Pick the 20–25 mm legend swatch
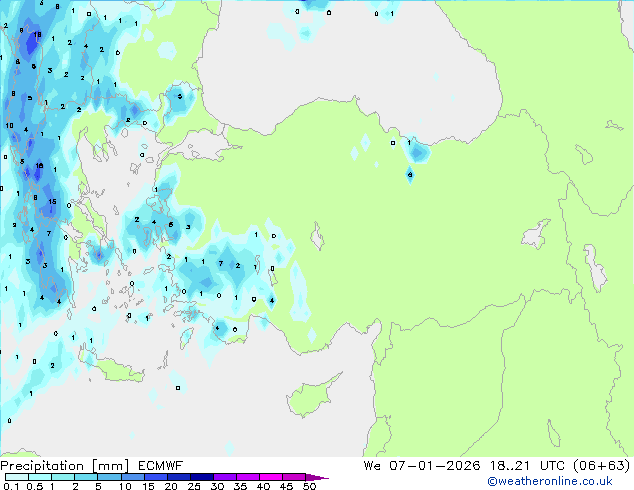The height and width of the screenshot is (490, 634). (x=178, y=477)
